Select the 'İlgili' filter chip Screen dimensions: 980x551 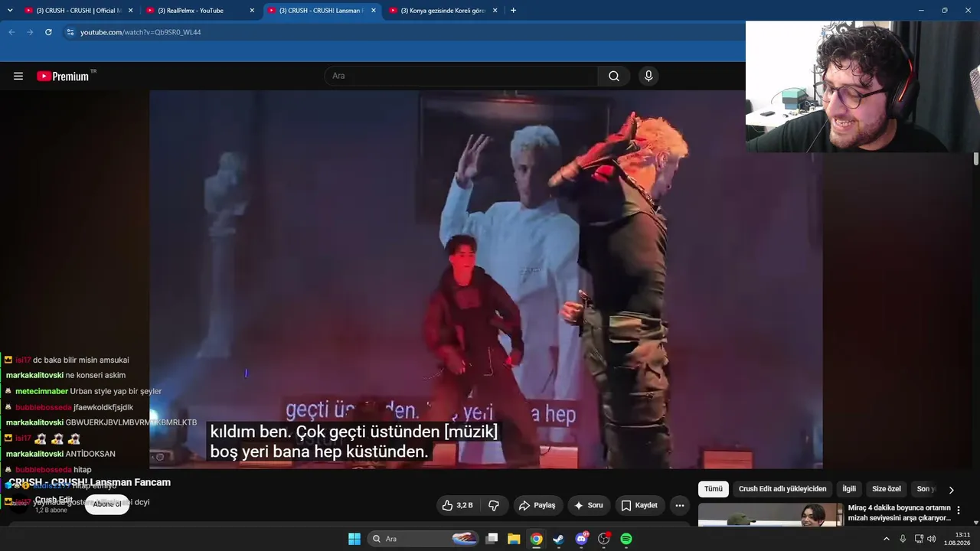[x=849, y=489]
